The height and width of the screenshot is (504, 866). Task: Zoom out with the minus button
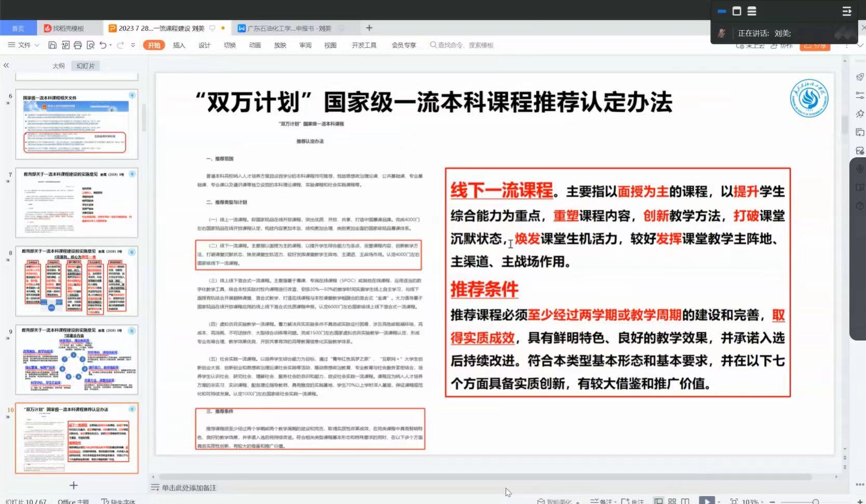point(773,501)
